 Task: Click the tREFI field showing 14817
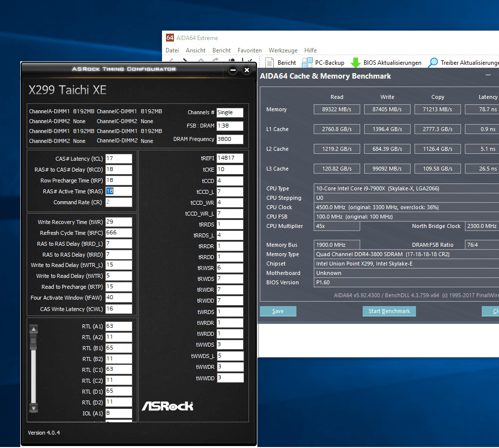coord(230,158)
